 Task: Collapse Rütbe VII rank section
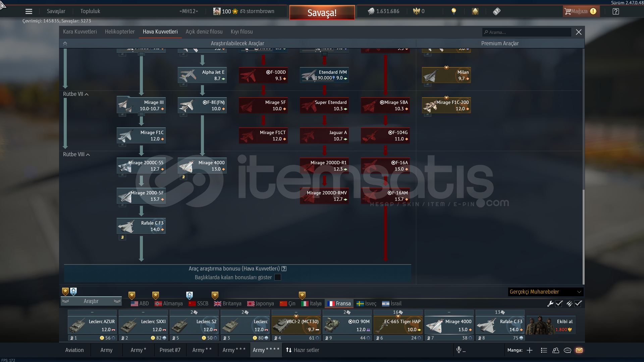(x=76, y=94)
